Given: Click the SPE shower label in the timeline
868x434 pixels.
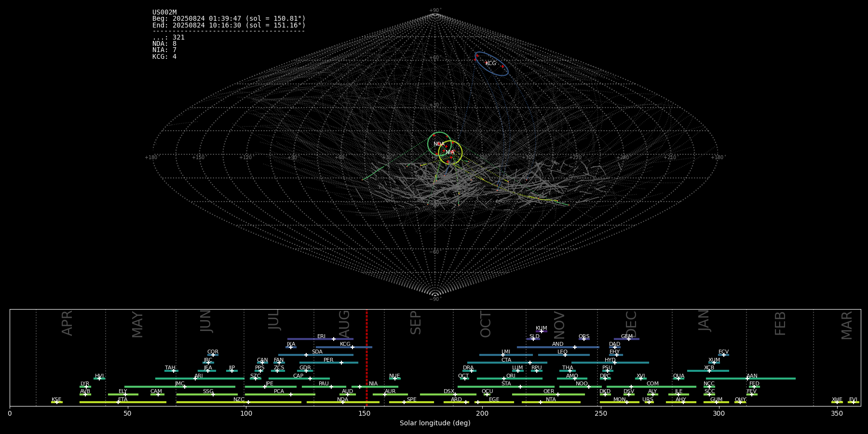Looking at the screenshot, I should click(411, 400).
